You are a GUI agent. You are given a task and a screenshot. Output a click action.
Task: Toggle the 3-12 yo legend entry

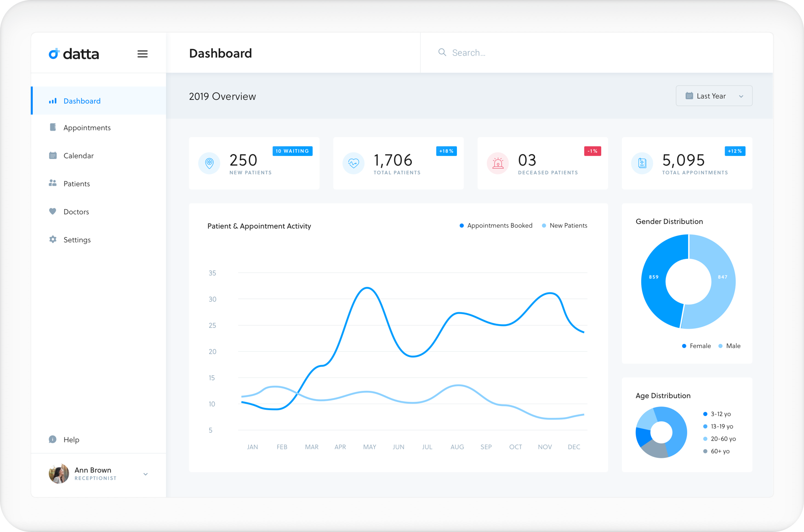[x=717, y=414]
